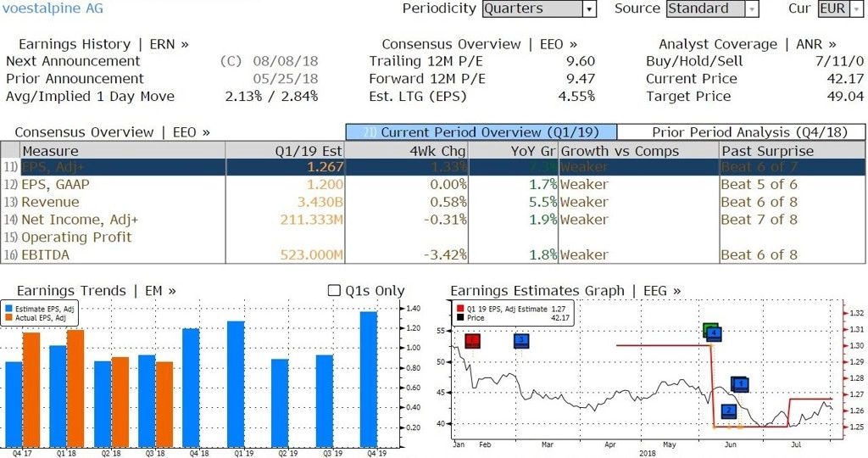Click the Measure column header

(x=122, y=151)
